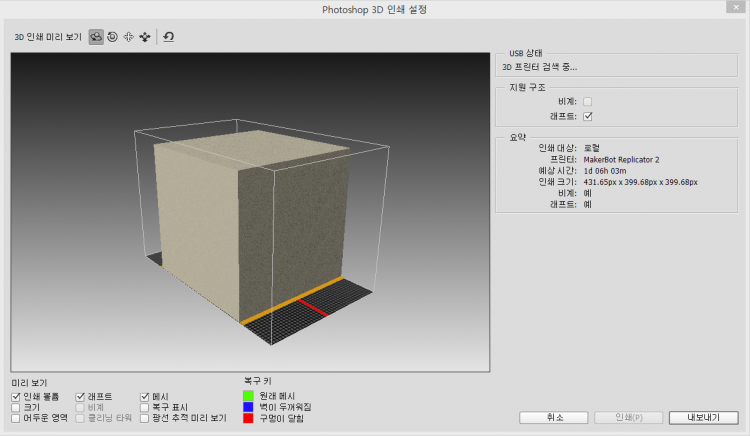Enable the 어두운 영역 checkbox
The height and width of the screenshot is (436, 750).
(16, 418)
